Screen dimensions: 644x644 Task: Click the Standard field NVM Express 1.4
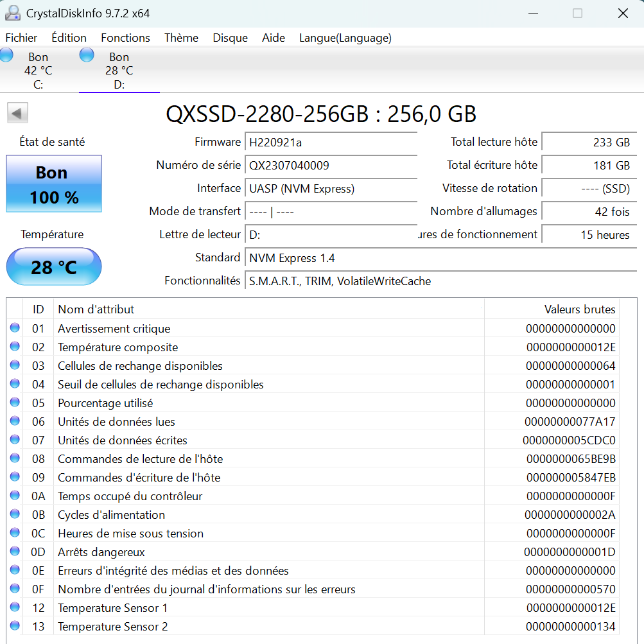(440, 258)
